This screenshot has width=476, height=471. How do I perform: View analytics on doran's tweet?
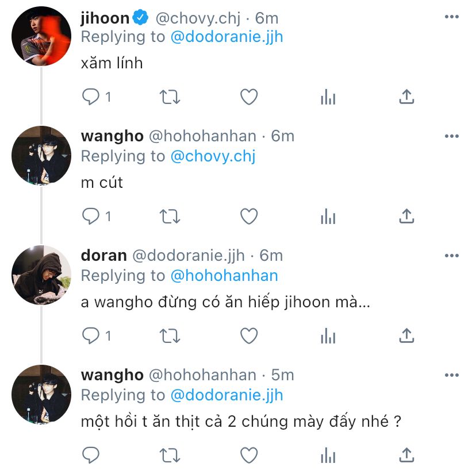[x=328, y=336]
